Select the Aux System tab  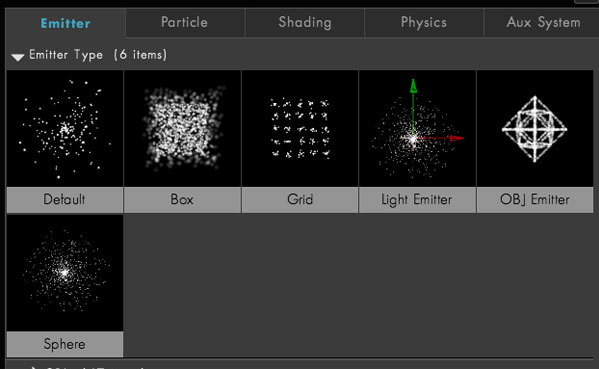(x=542, y=23)
